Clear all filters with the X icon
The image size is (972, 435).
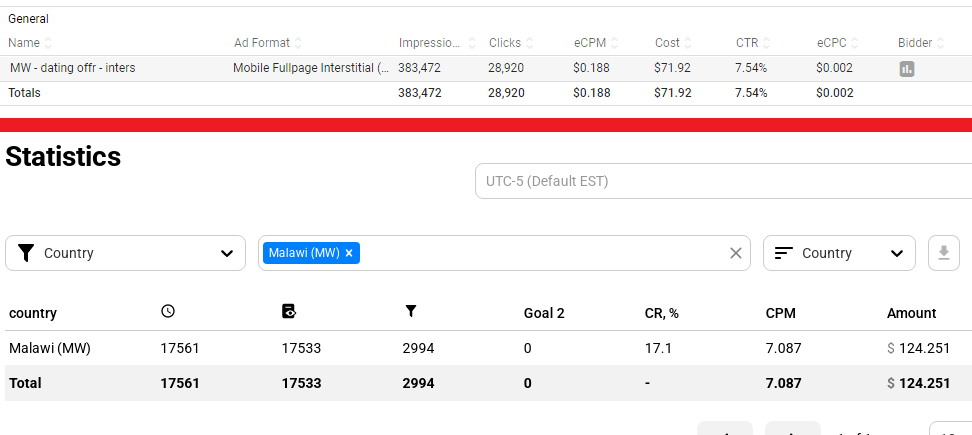(736, 253)
